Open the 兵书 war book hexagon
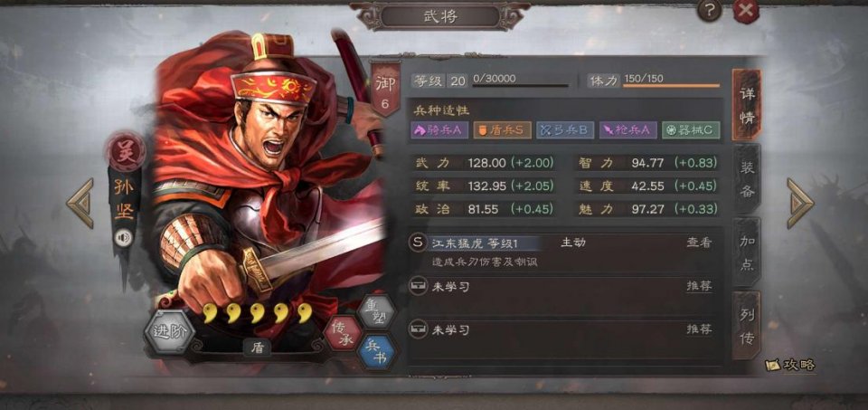 [x=376, y=352]
